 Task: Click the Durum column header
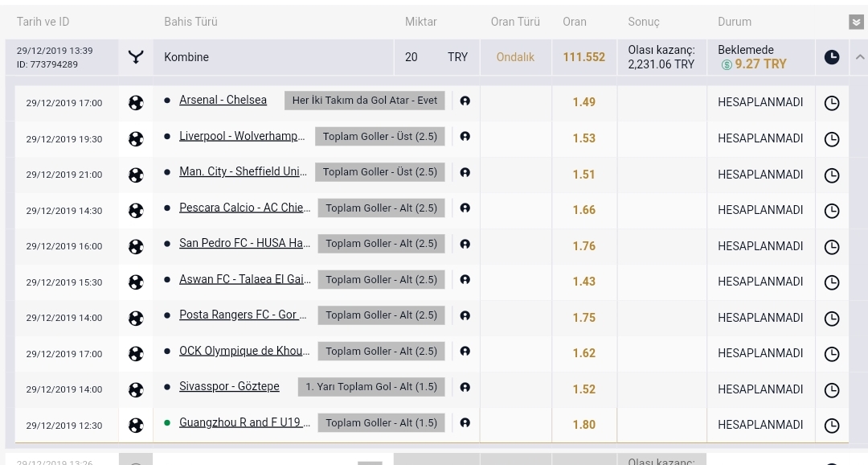pyautogui.click(x=735, y=22)
